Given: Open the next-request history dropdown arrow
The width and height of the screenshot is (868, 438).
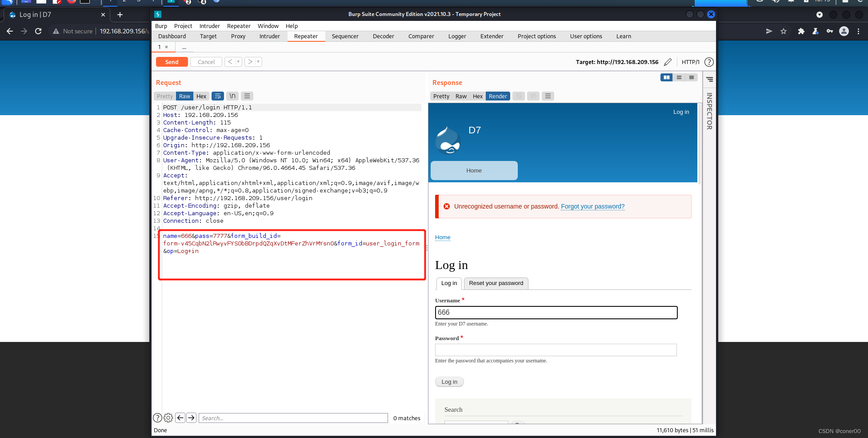Looking at the screenshot, I should click(x=259, y=62).
